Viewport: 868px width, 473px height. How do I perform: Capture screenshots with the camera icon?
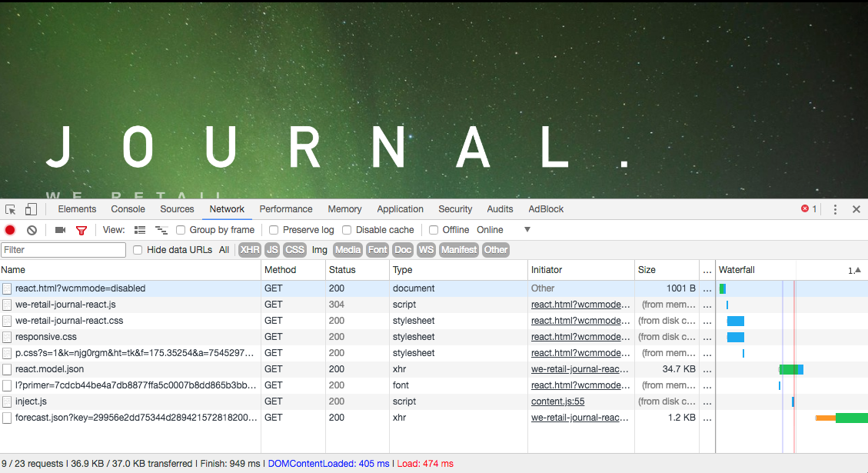60,230
